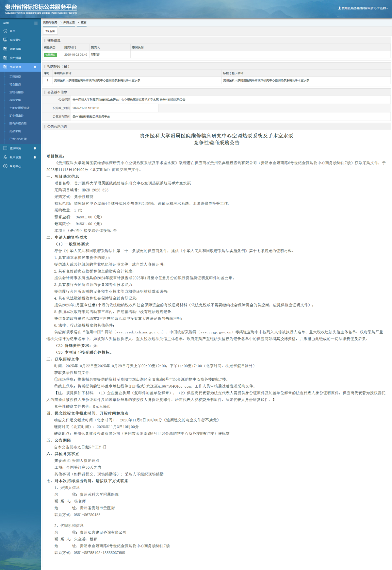Open the 首页 home icon
This screenshot has width=392, height=570.
point(5,31)
